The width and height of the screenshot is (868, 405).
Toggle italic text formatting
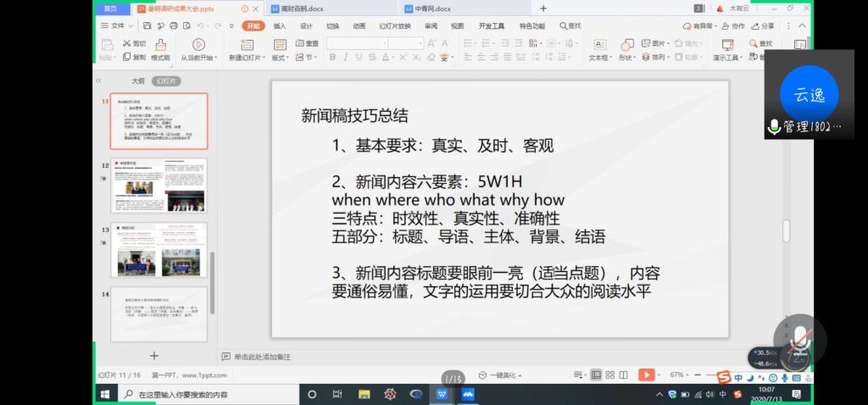point(345,58)
